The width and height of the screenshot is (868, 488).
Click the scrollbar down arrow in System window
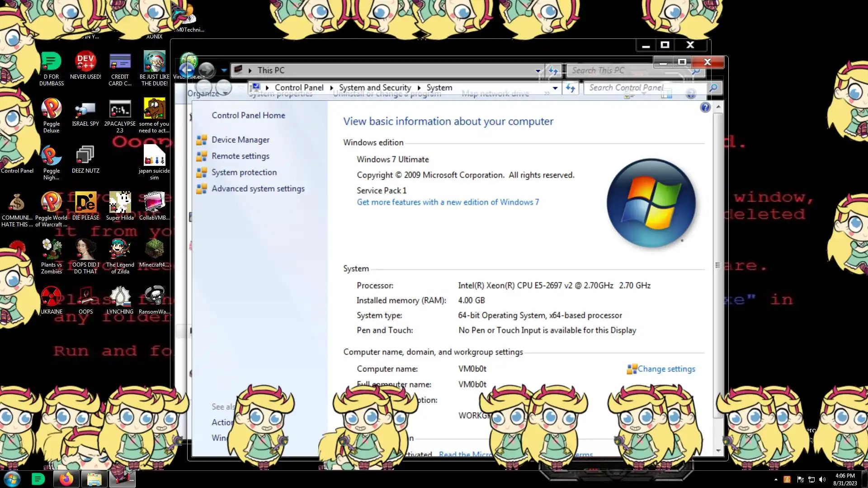pos(718,450)
